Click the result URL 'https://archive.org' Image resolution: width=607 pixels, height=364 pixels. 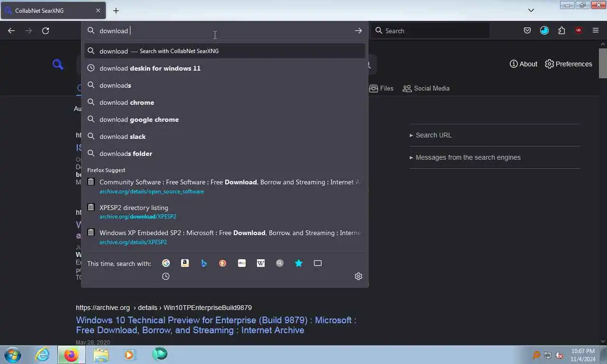click(103, 308)
